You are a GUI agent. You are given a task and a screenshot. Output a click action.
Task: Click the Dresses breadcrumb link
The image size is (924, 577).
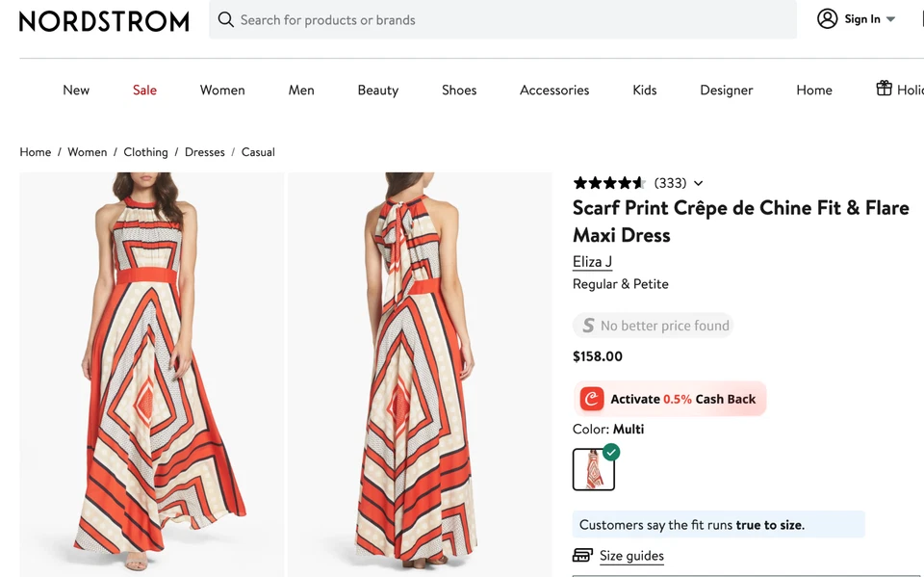[x=204, y=151]
